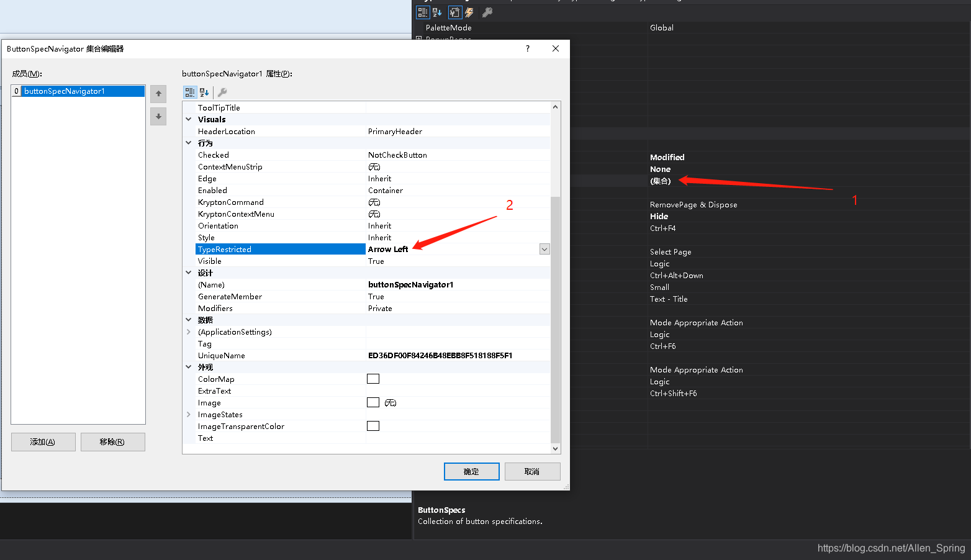Click the Global value of PaletteMode

click(x=662, y=27)
